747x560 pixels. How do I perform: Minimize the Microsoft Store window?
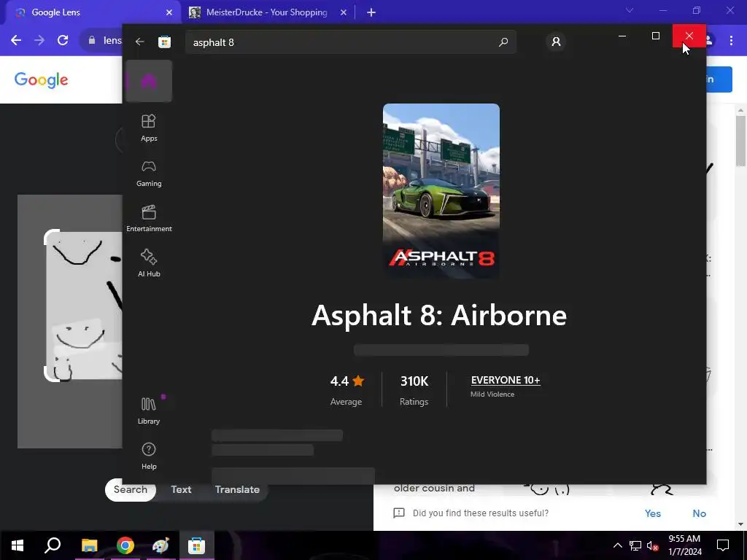pos(622,36)
